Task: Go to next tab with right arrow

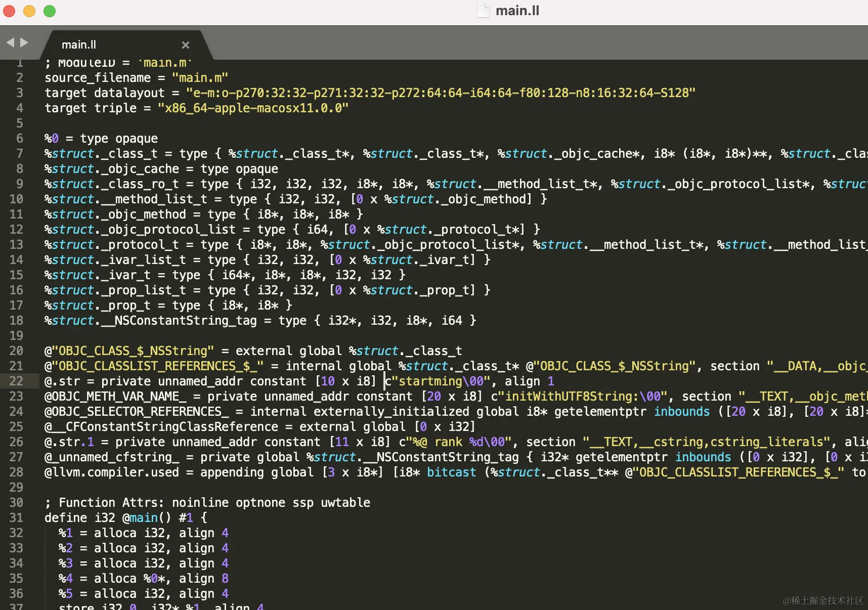Action: pyautogui.click(x=24, y=42)
